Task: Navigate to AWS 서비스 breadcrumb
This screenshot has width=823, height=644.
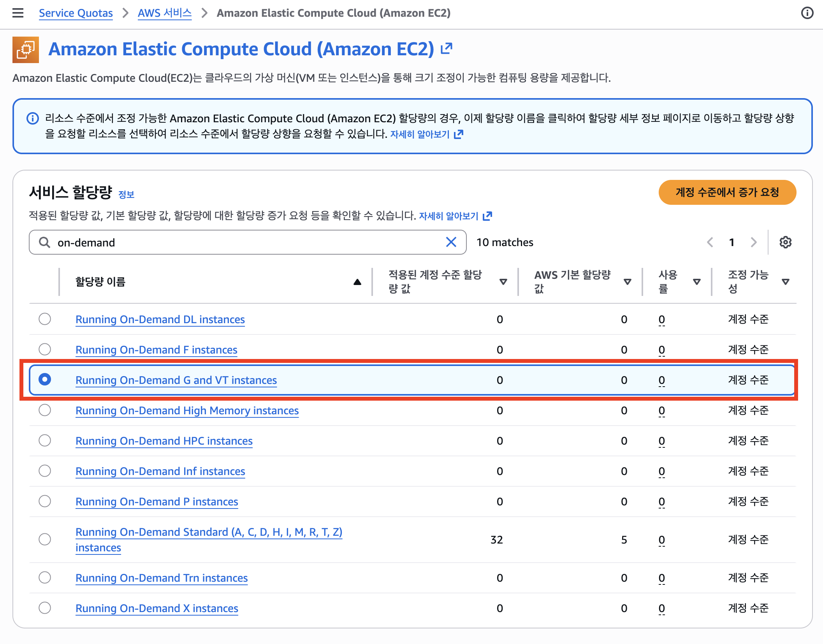Action: [x=165, y=13]
